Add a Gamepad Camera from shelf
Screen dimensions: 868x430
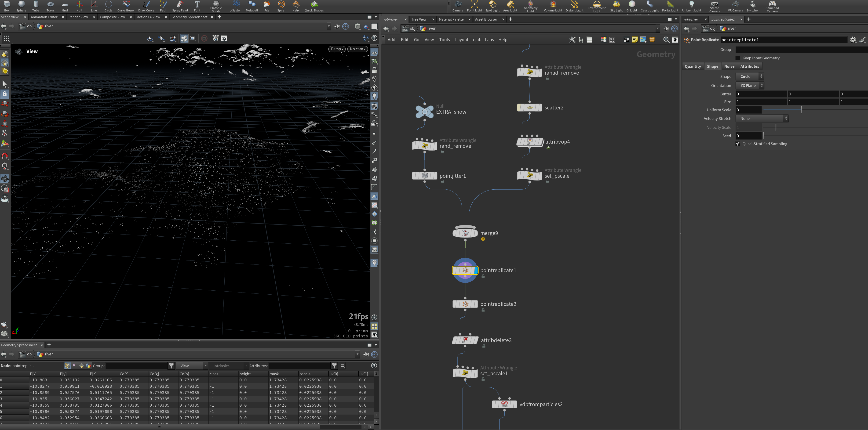coord(772,7)
